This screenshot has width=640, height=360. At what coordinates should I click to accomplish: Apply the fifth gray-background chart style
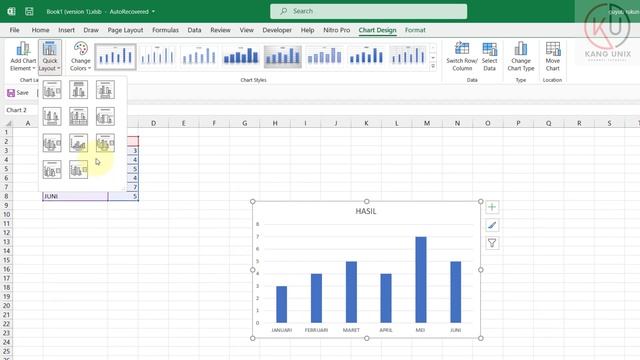[282, 56]
